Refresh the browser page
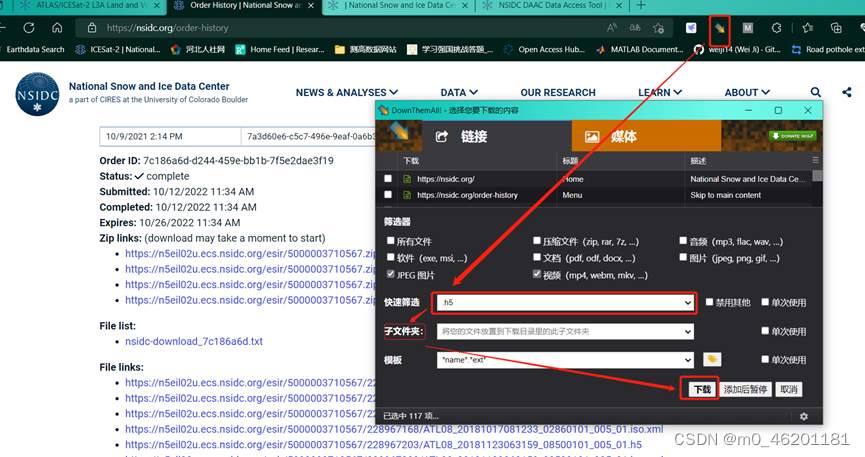Viewport: 865px width, 457px height. click(x=29, y=28)
